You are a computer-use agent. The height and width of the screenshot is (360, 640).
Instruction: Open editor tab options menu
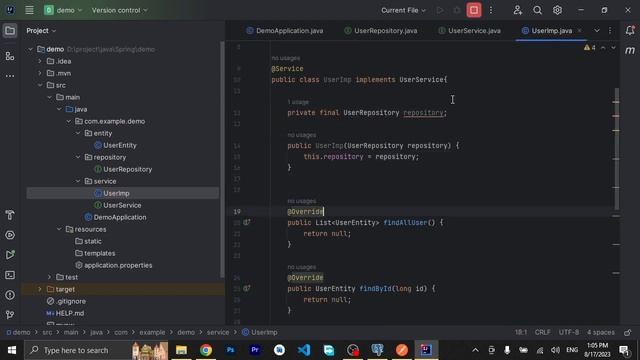point(610,31)
